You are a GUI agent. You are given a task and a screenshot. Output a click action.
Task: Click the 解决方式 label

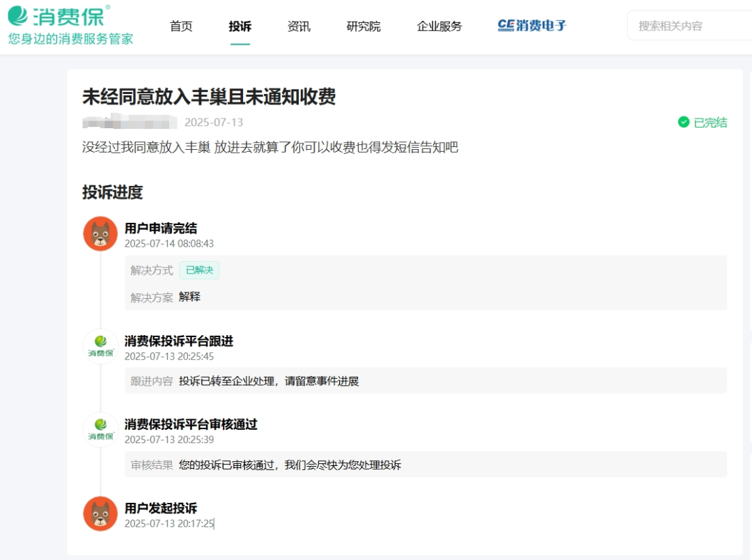tap(152, 270)
